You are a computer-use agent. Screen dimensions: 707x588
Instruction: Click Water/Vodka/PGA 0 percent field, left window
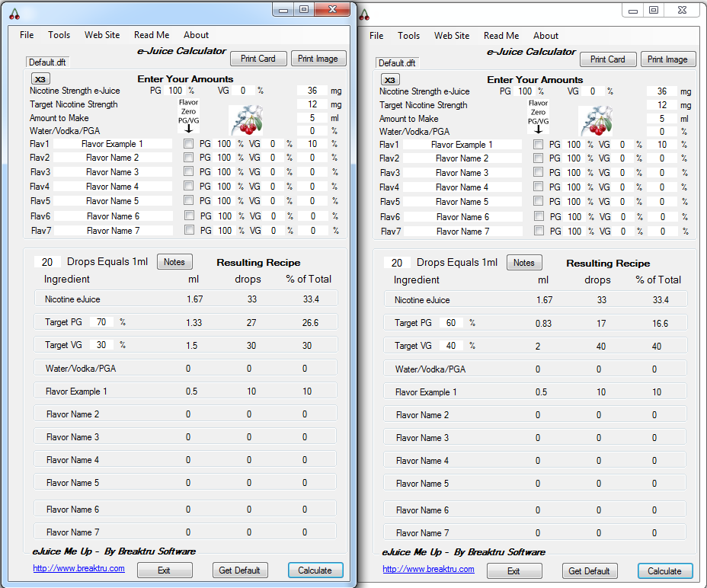[x=312, y=131]
